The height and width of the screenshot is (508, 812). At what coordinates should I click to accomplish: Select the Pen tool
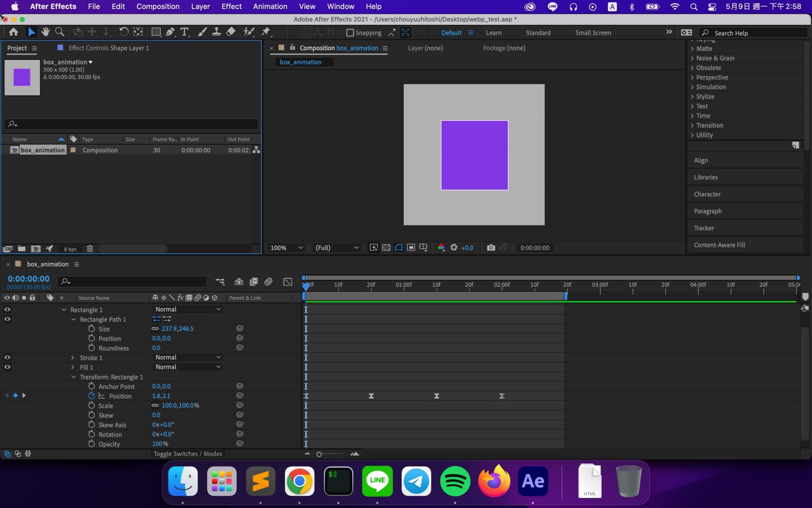coord(170,32)
